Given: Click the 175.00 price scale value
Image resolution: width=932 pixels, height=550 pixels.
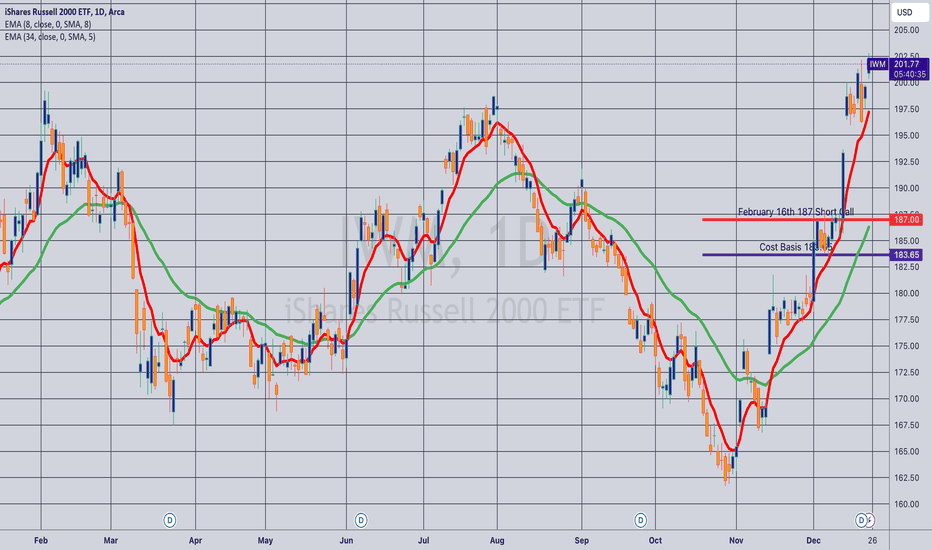Looking at the screenshot, I should coord(906,346).
